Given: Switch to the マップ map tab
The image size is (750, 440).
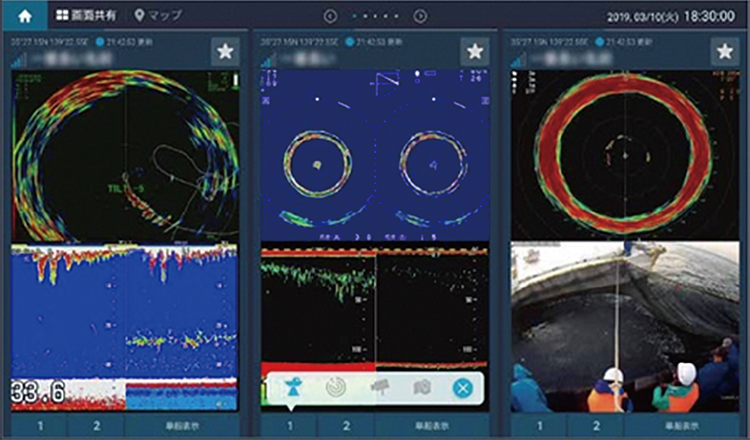Looking at the screenshot, I should (158, 16).
